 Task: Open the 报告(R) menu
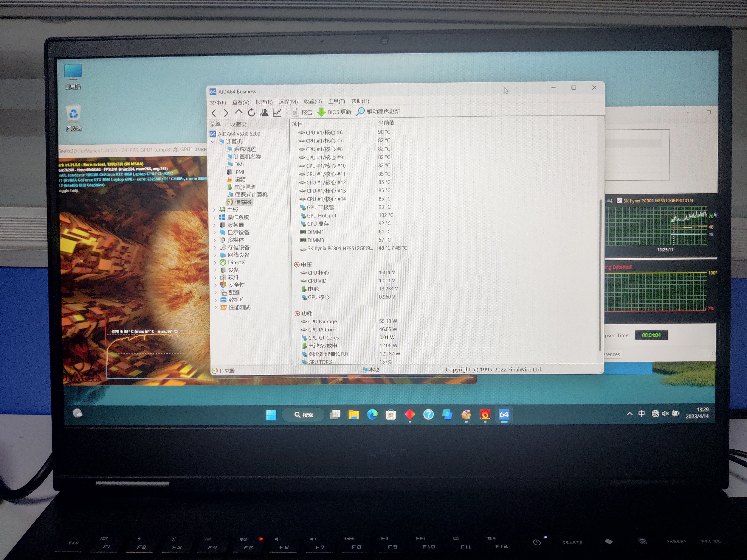pyautogui.click(x=264, y=102)
